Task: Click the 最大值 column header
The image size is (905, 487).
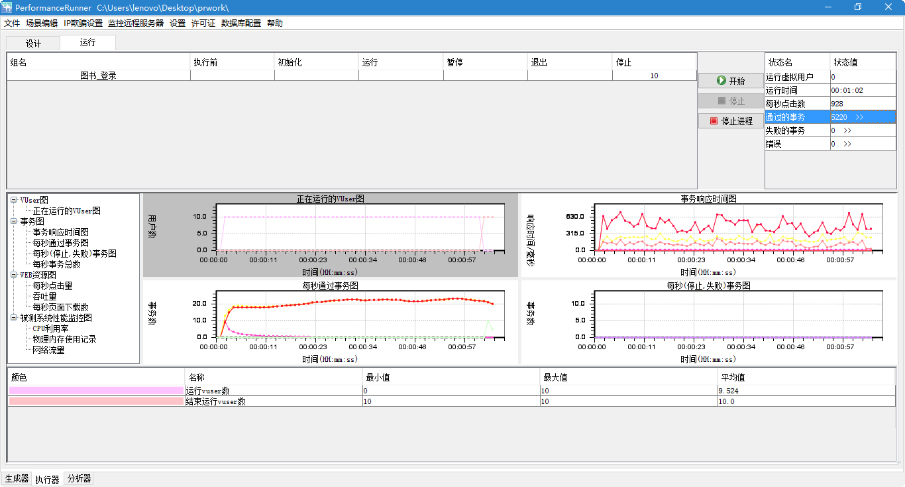Action: (629, 377)
